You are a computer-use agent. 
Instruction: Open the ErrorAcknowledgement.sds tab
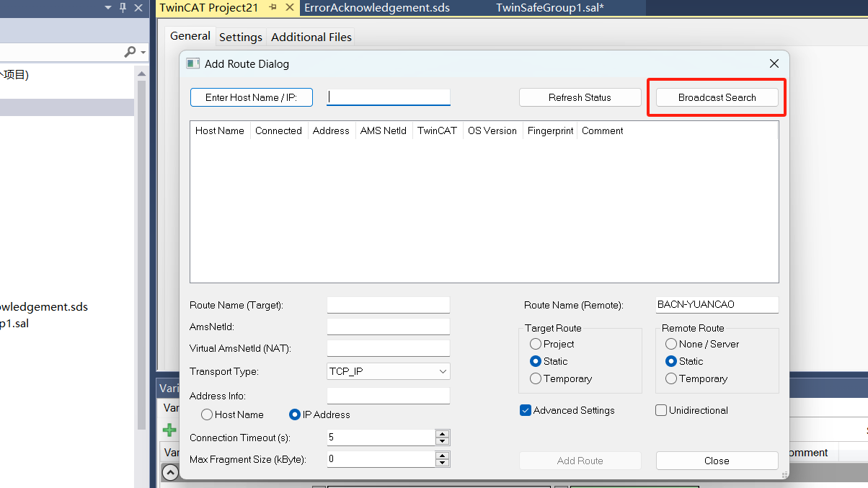point(377,8)
